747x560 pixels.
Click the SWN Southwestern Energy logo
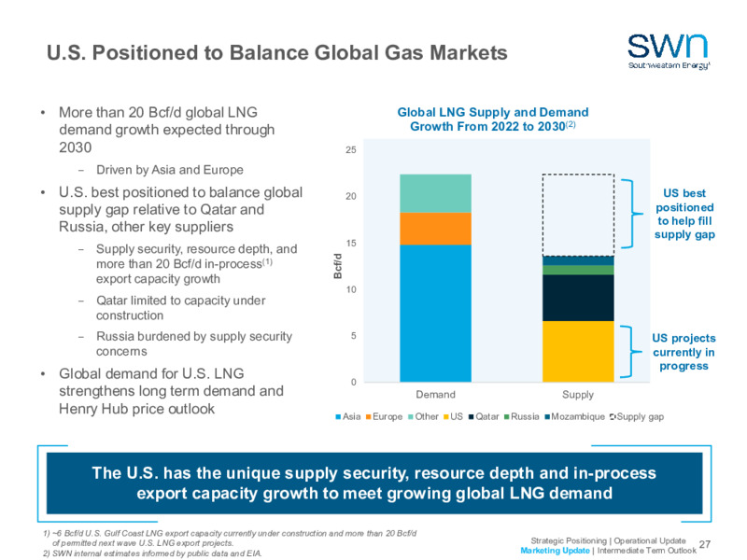(669, 52)
